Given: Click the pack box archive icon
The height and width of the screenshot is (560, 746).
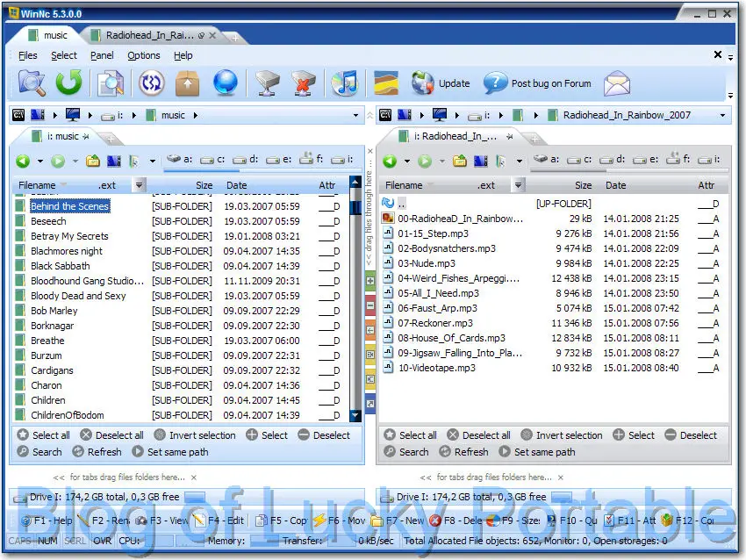Looking at the screenshot, I should (x=188, y=83).
